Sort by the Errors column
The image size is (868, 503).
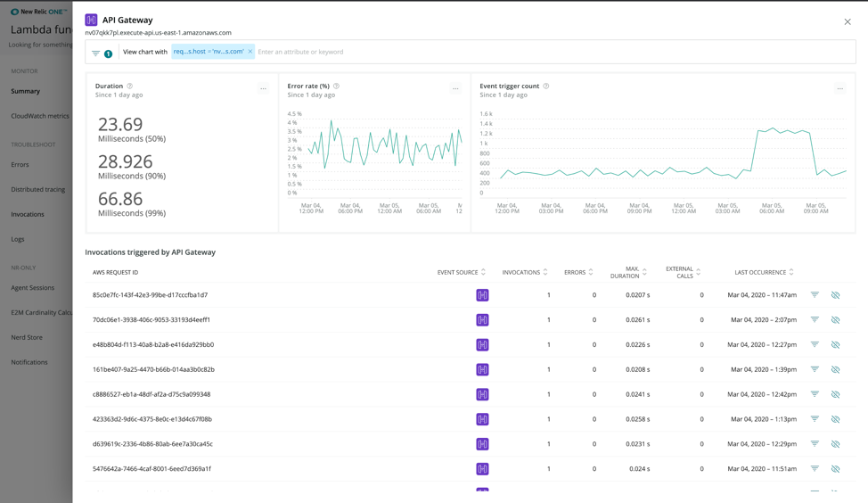pyautogui.click(x=578, y=272)
